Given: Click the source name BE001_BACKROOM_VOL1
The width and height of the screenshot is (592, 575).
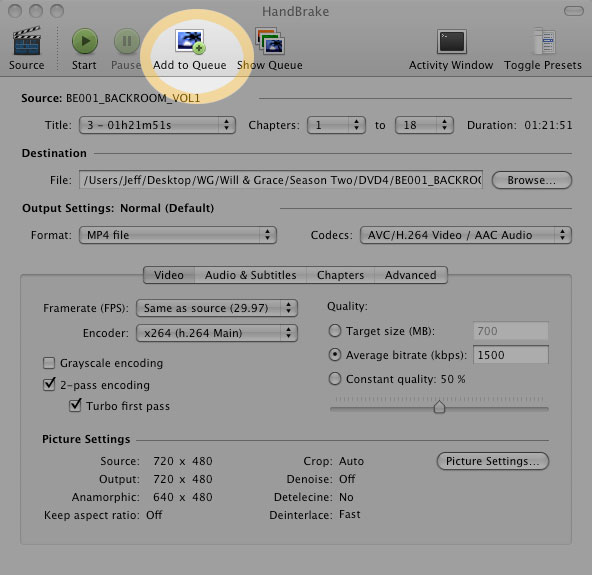Looking at the screenshot, I should point(133,98).
